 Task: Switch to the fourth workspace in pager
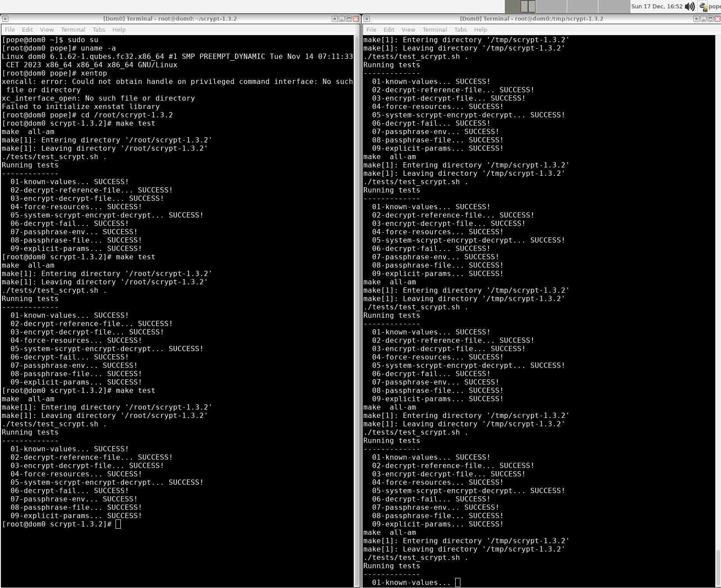(x=614, y=7)
